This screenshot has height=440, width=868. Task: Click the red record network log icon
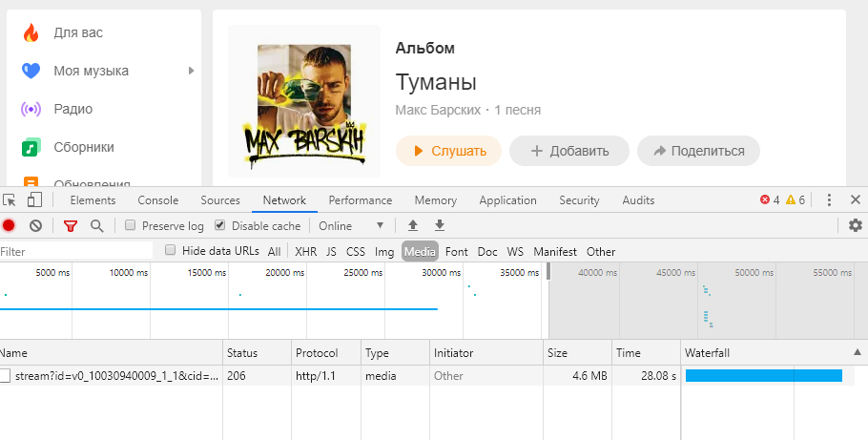[x=9, y=226]
